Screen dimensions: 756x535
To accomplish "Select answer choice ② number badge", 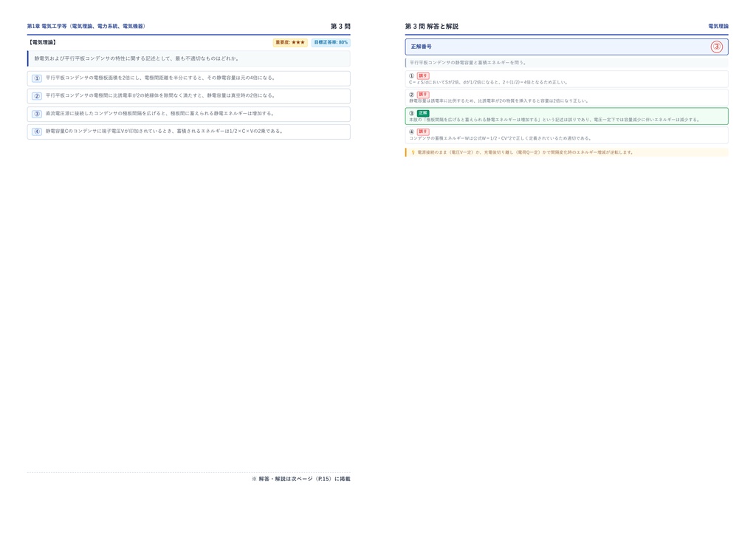I will point(37,96).
